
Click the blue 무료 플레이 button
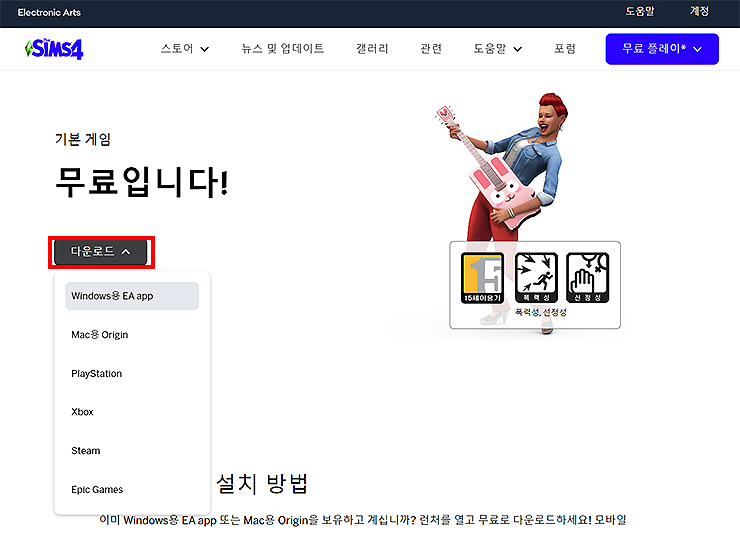(662, 49)
